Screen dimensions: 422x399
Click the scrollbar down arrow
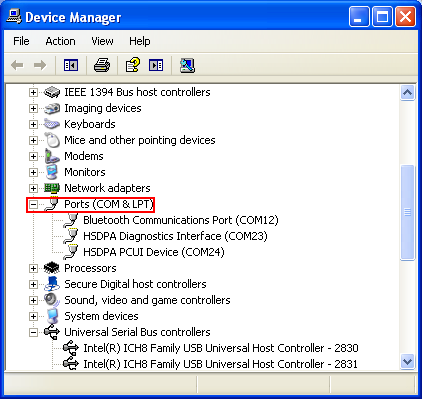[408, 362]
